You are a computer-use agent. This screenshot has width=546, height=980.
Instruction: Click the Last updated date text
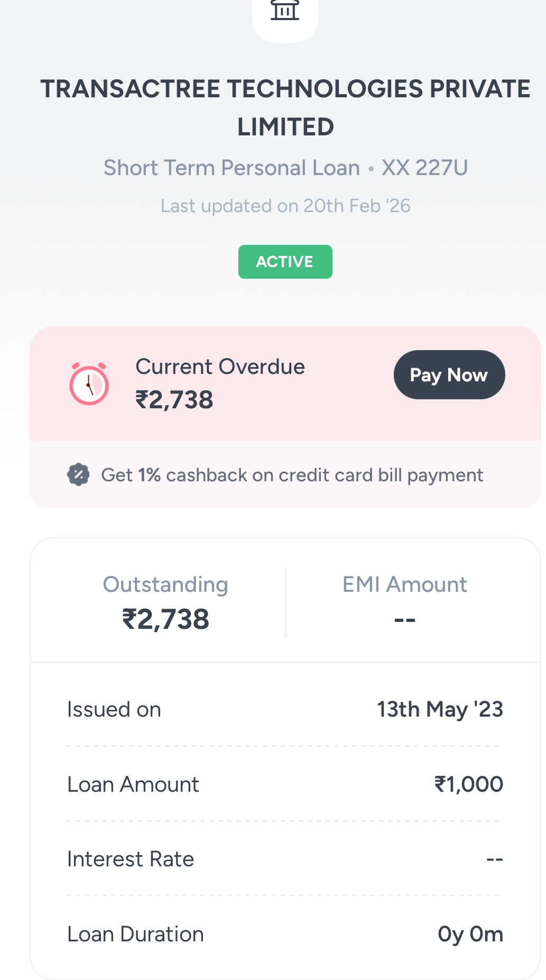tap(285, 206)
